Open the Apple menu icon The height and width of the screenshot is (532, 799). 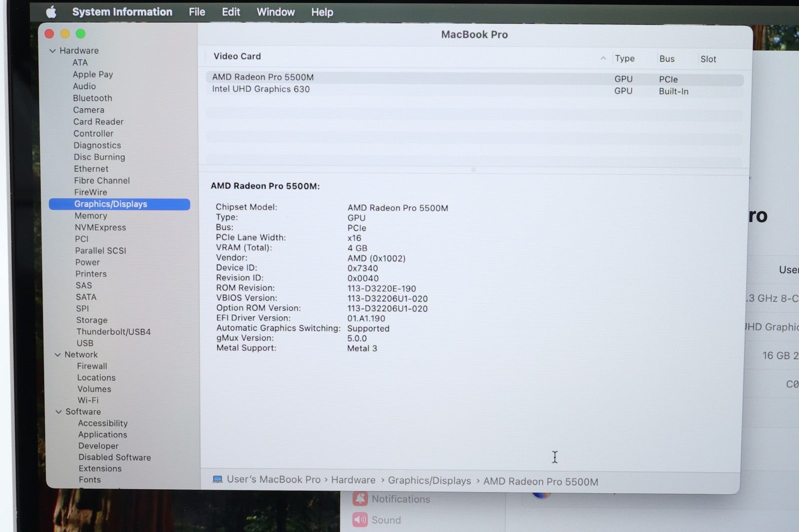coord(51,12)
